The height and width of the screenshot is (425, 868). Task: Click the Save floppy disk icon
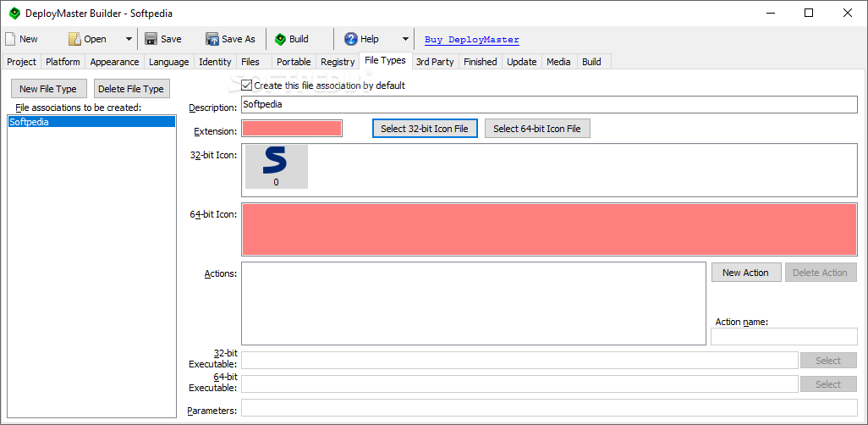151,39
